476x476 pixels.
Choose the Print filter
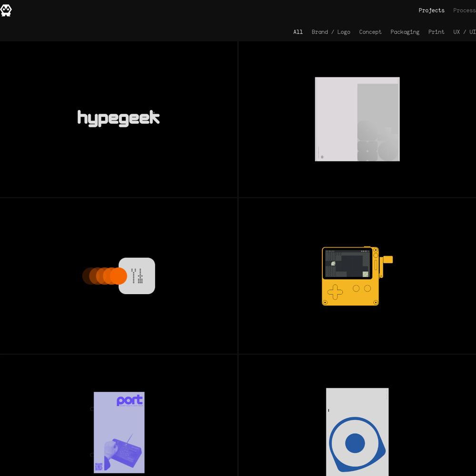click(436, 32)
